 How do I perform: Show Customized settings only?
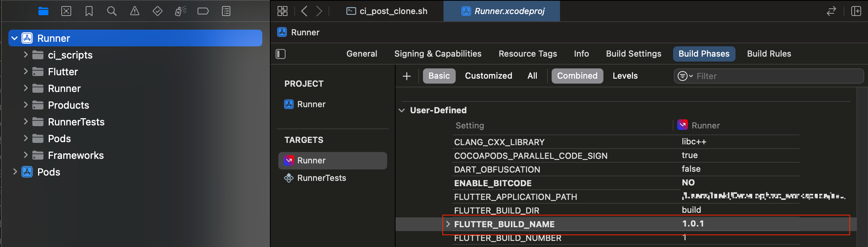click(x=488, y=76)
